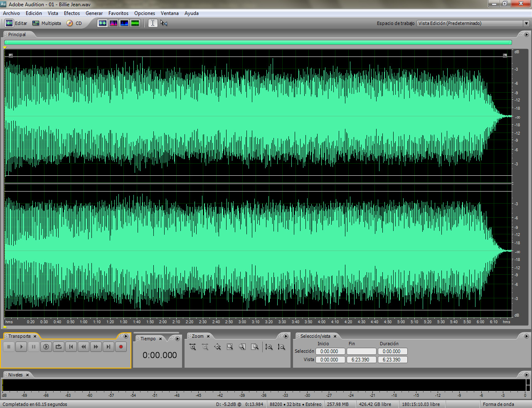Image resolution: width=532 pixels, height=408 pixels.
Task: Open the Selección/vista panel options menu
Action: tap(527, 336)
